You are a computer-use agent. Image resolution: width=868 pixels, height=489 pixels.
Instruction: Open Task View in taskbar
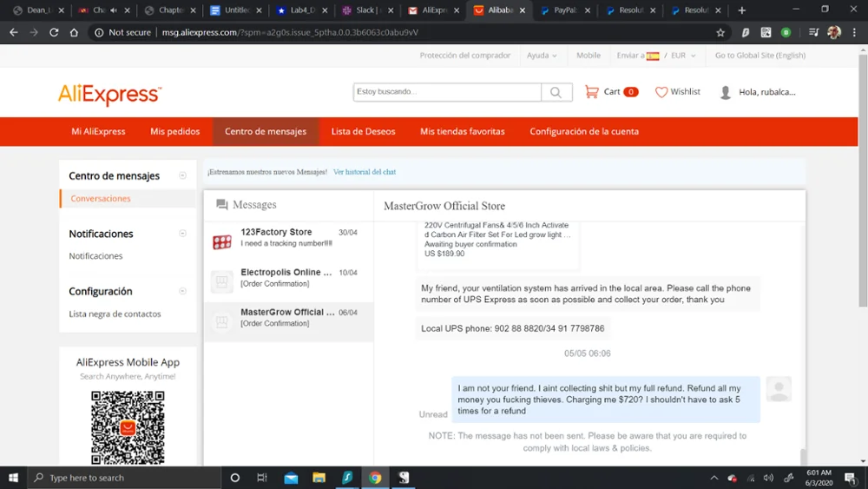[262, 478]
